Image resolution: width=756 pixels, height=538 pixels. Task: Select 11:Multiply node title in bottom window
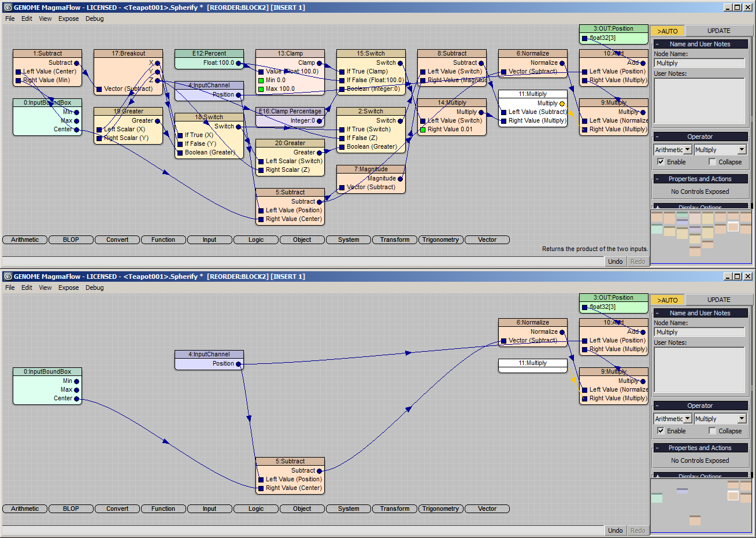coord(533,363)
